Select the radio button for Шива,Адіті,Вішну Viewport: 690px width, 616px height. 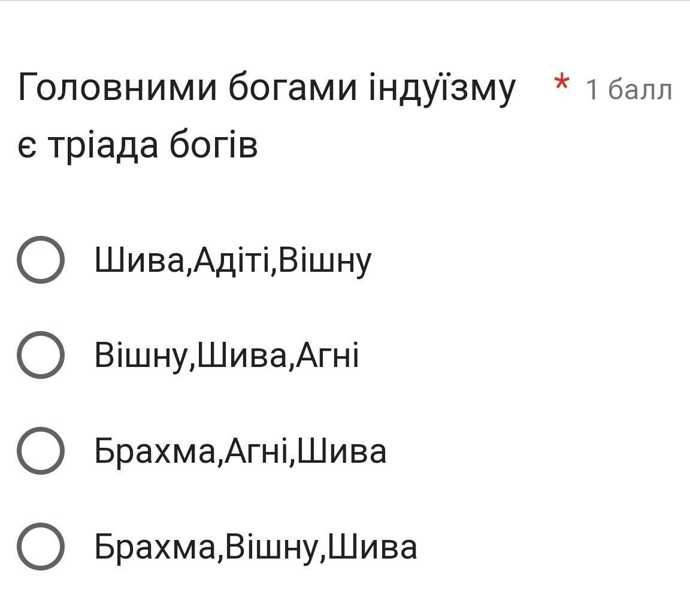[x=40, y=260]
